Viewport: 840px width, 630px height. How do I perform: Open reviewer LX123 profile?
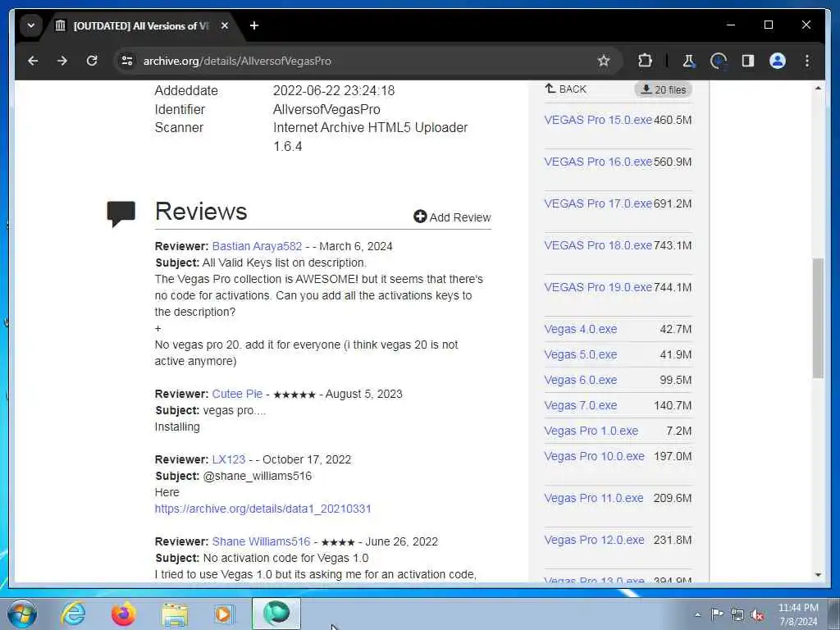pyautogui.click(x=229, y=459)
